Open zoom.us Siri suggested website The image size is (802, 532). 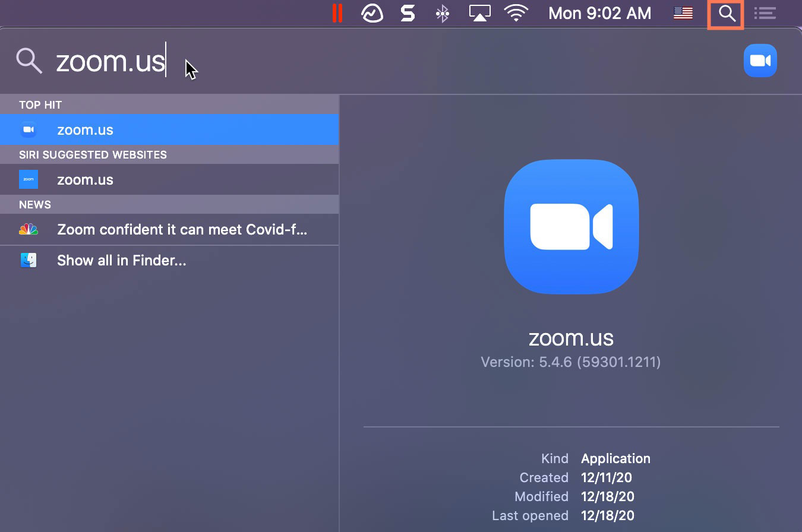169,179
